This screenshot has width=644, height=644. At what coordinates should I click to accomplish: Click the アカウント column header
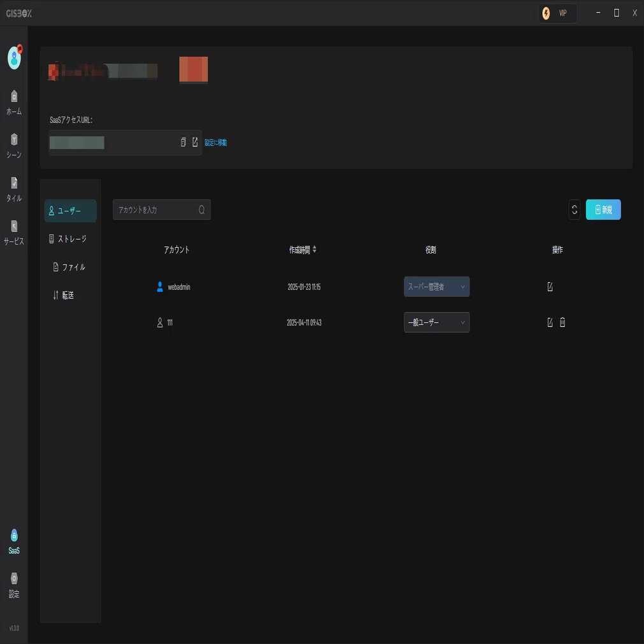point(176,250)
